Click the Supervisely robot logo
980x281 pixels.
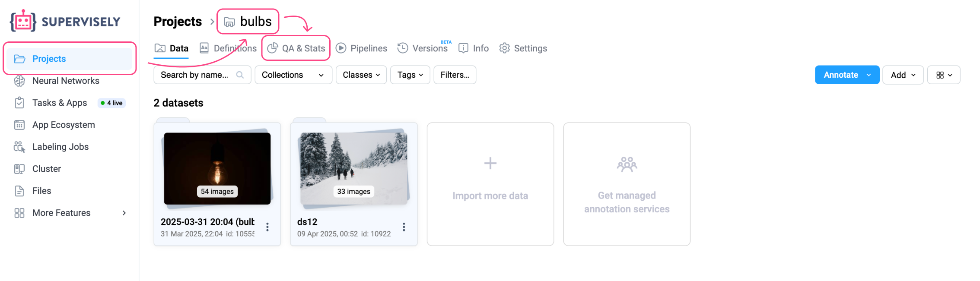click(x=23, y=21)
